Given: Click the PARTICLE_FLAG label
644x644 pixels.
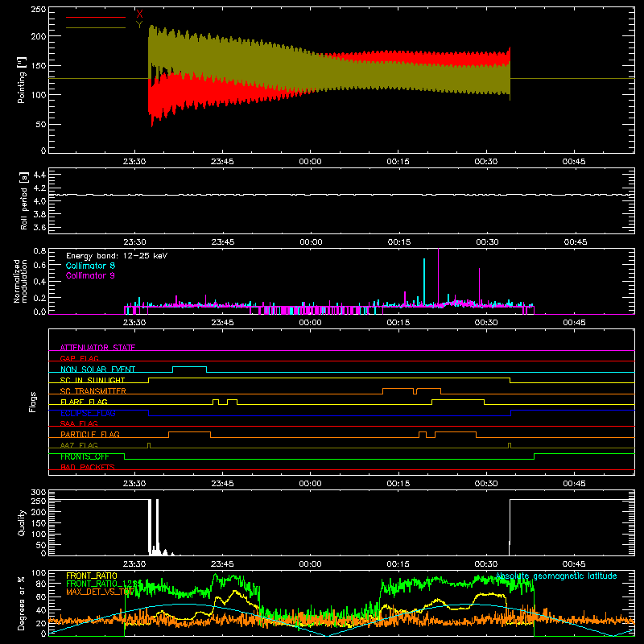Looking at the screenshot, I should 90,434.
